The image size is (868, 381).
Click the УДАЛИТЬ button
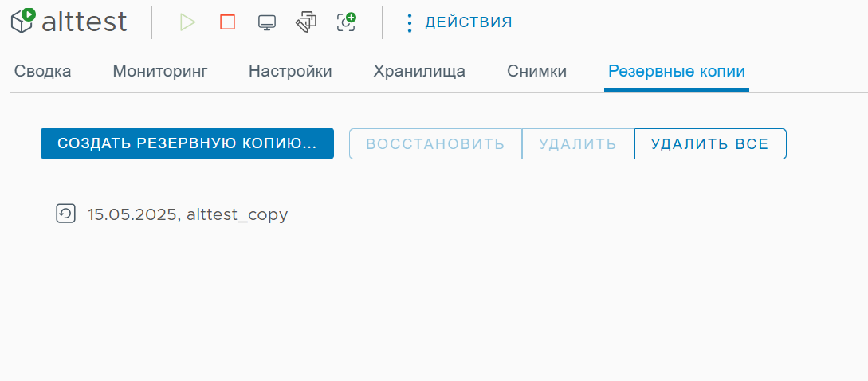(x=578, y=144)
